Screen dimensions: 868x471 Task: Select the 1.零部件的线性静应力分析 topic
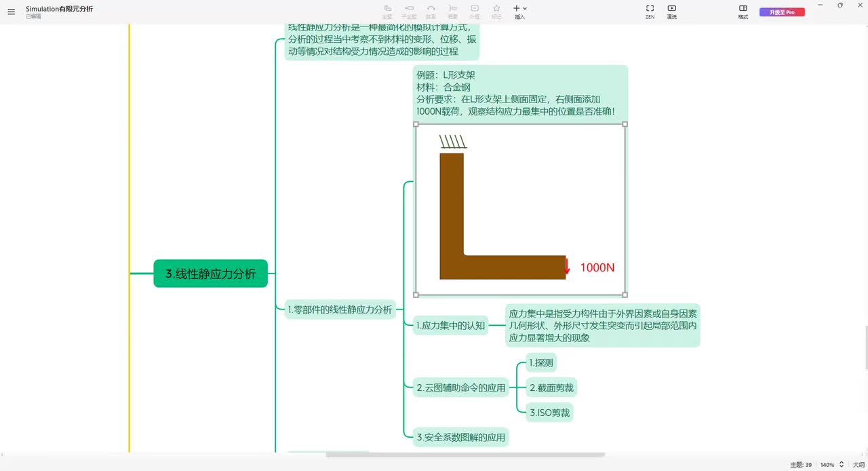click(x=340, y=309)
